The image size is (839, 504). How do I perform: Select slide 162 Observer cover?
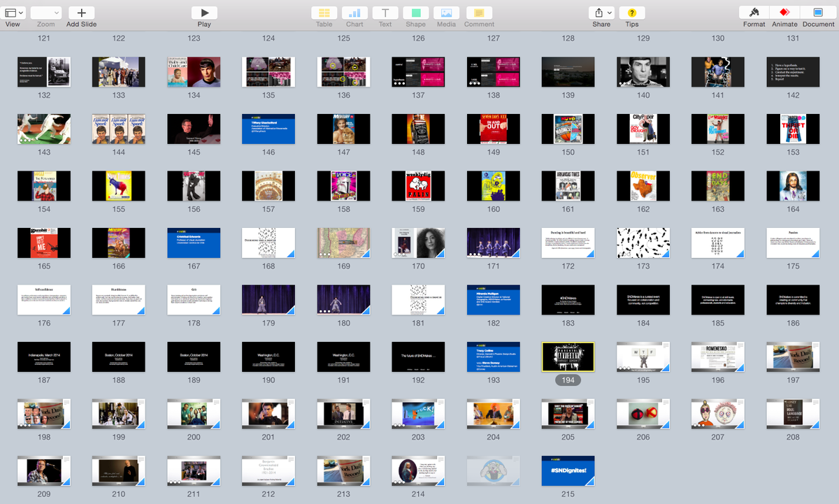[x=643, y=186]
